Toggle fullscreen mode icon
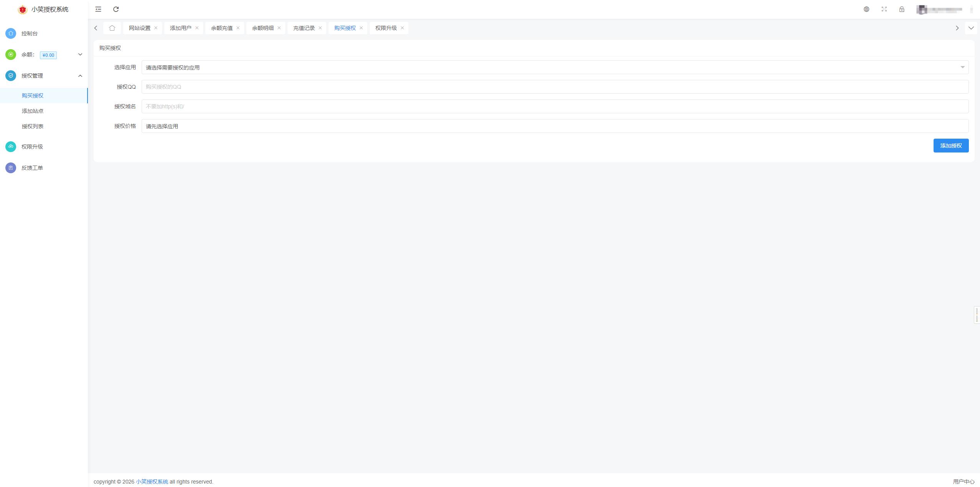Viewport: 980px width, 487px height. 884,9
